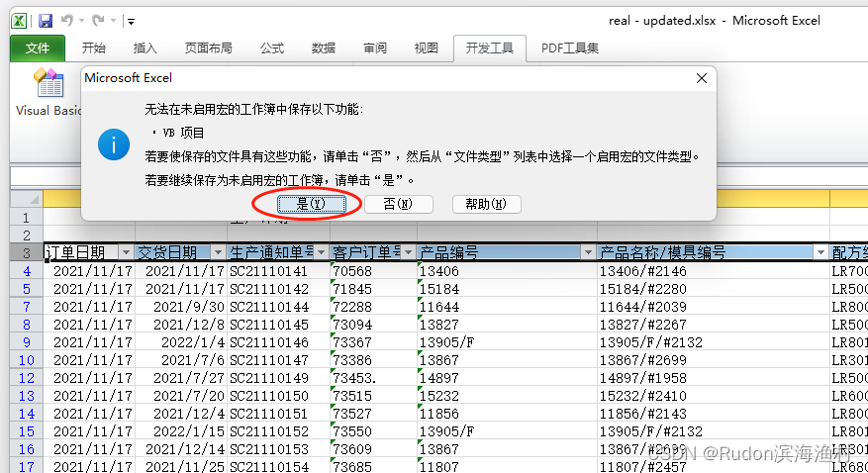Select row header 17
This screenshot has height=473, width=868.
click(x=27, y=467)
